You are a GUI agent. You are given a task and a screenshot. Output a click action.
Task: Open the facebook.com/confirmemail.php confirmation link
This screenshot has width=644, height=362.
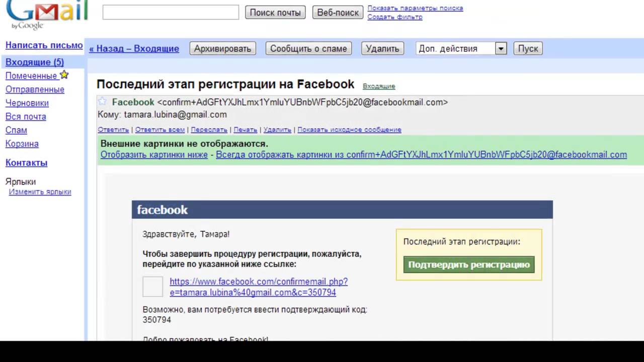[259, 287]
